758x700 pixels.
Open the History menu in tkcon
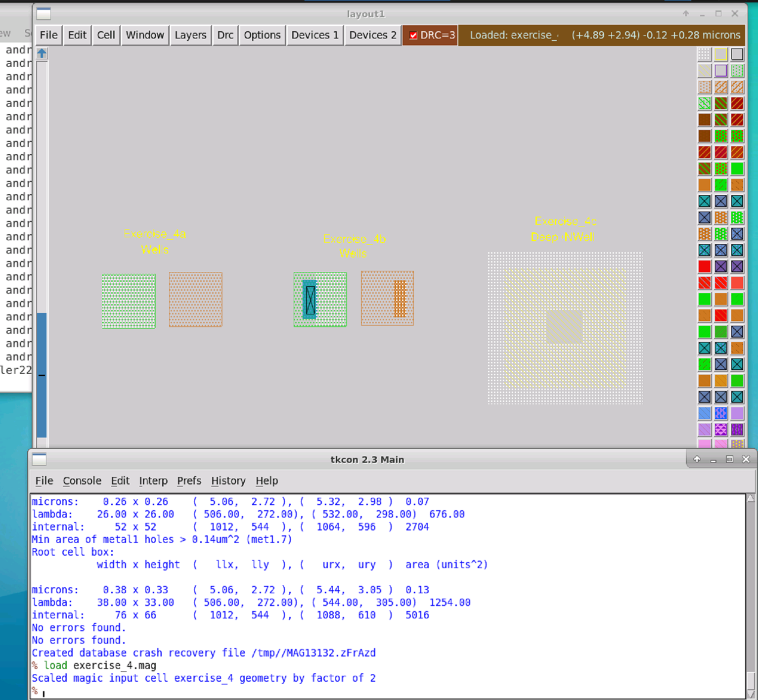[228, 481]
